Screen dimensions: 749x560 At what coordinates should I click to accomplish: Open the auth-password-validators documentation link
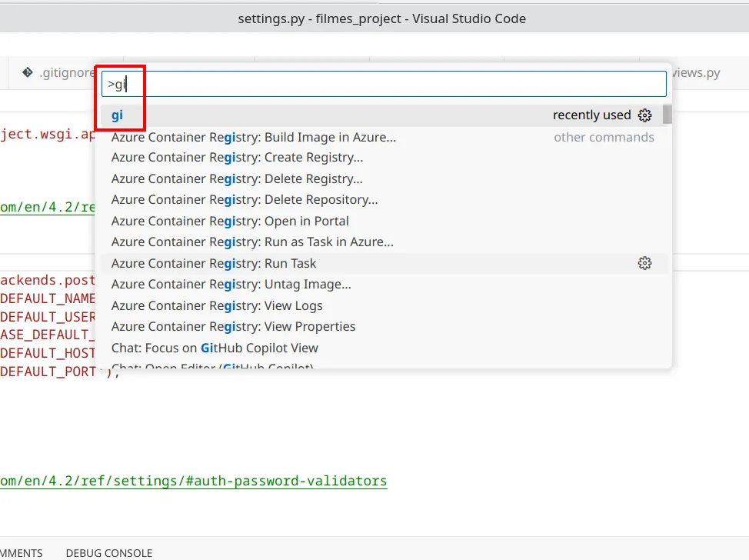[x=194, y=481]
